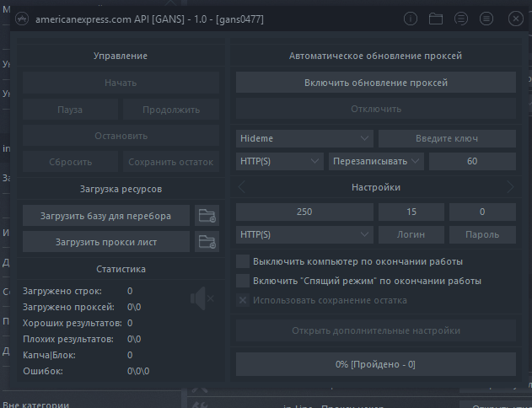Image resolution: width=532 pixels, height=408 pixels.
Task: Click the Капча|Блок: label
Action: [x=49, y=355]
